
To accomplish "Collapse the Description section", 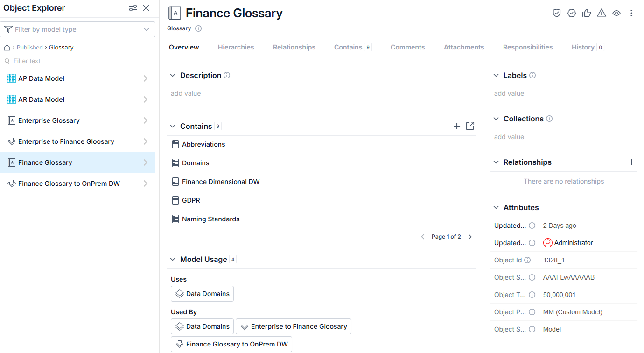I will point(173,75).
